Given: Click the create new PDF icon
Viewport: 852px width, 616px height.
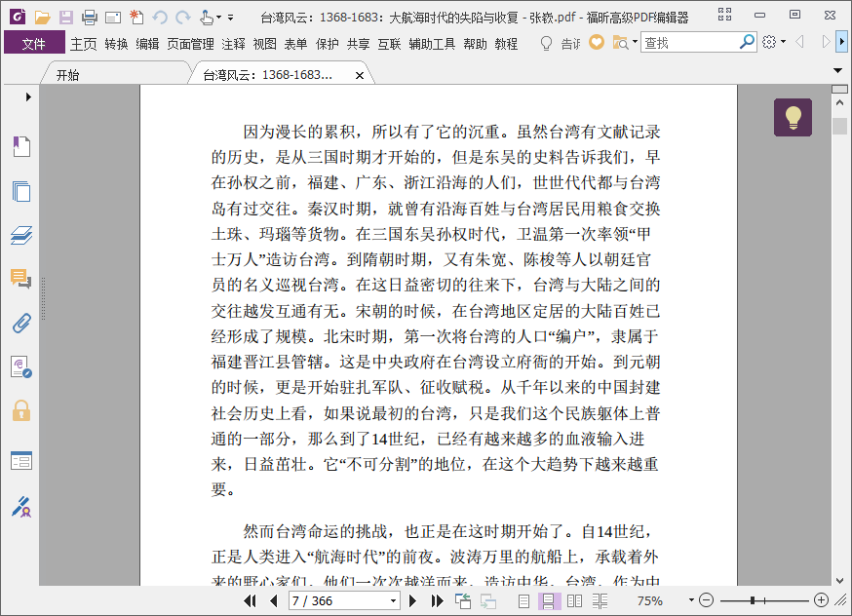Looking at the screenshot, I should (136, 18).
